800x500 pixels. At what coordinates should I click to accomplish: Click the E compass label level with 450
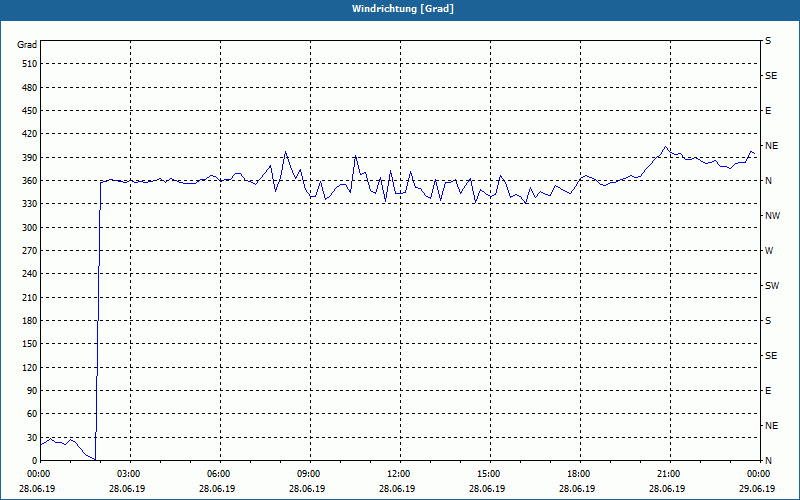(x=768, y=111)
